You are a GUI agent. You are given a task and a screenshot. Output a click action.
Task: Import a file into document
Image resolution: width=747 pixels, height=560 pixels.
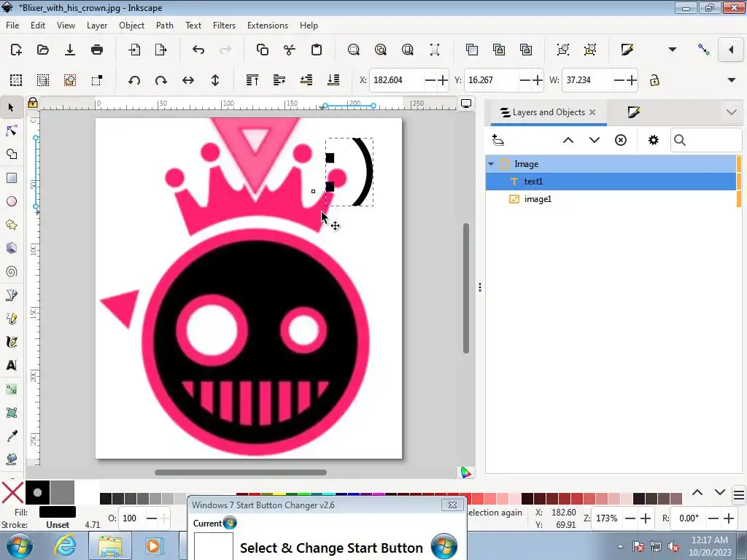(x=134, y=50)
